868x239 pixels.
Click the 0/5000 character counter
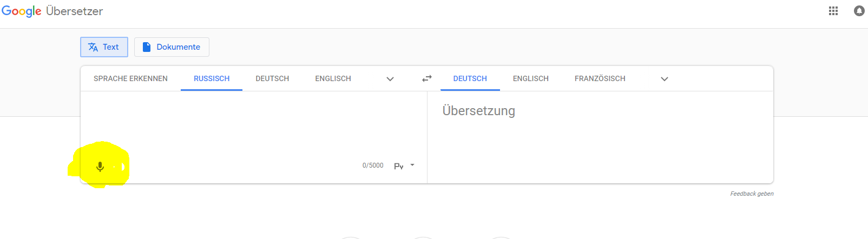point(373,165)
